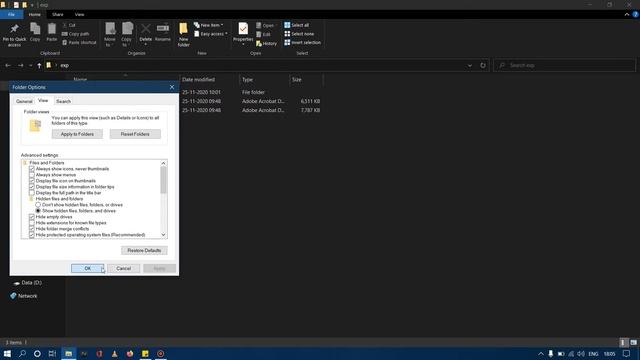Screen dimensions: 640x360
Task: Go back using the back arrow
Action: point(8,65)
